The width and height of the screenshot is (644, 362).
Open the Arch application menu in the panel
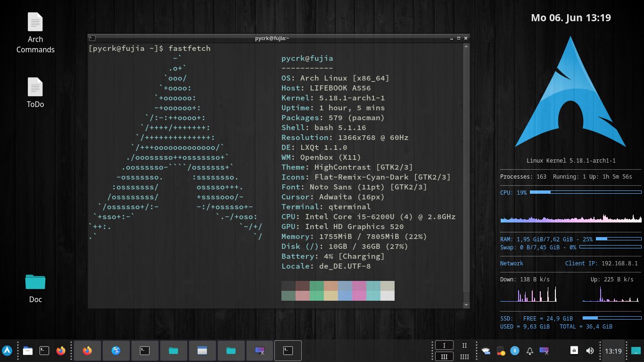coord(7,351)
